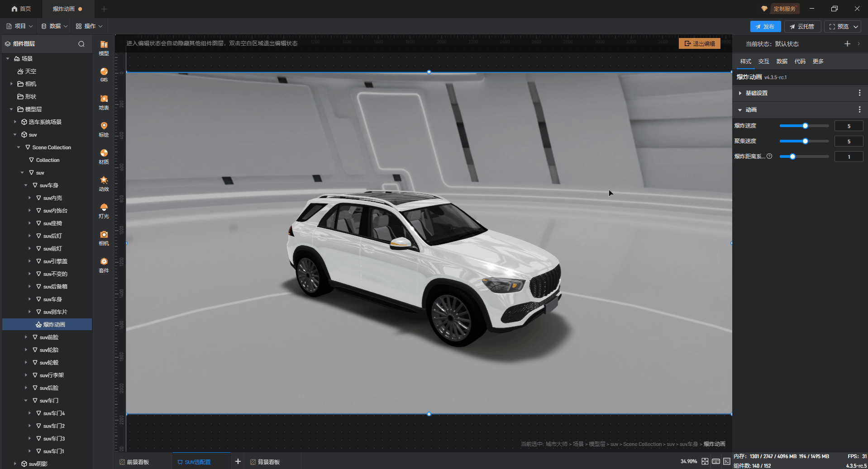Open the 预览 dropdown arrow
The height and width of the screenshot is (469, 868).
(856, 27)
